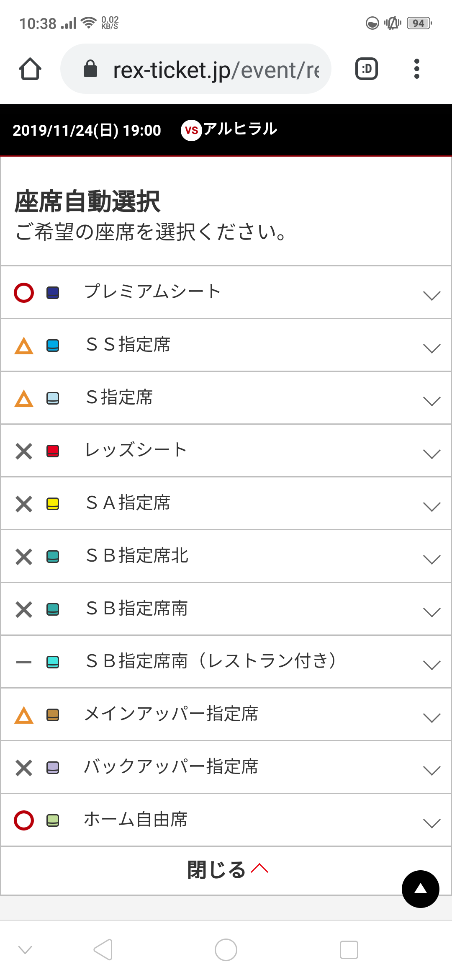Click the orange triangle icon beside ＳＳ指定席
452x980 pixels.
coord(24,346)
